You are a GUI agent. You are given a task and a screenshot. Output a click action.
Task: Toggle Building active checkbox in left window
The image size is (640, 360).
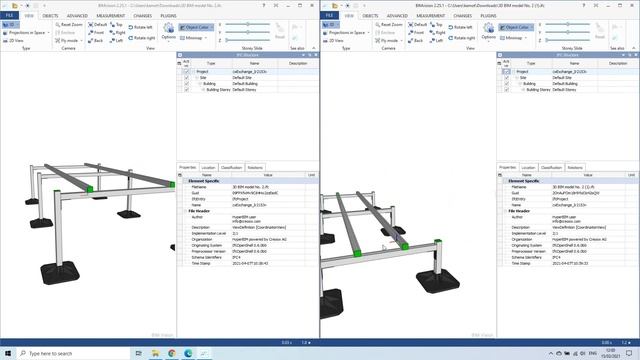click(187, 84)
